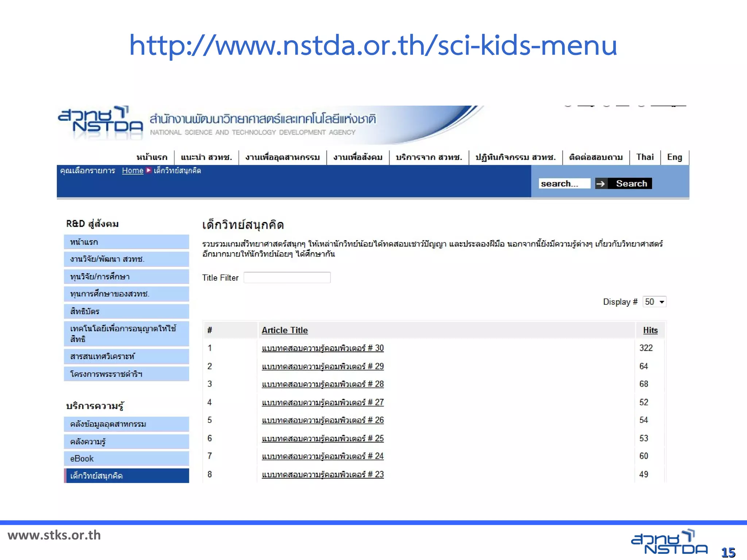Select sidebar item สารสนเทศวิเคราะห์
The height and width of the screenshot is (560, 747).
point(127,356)
